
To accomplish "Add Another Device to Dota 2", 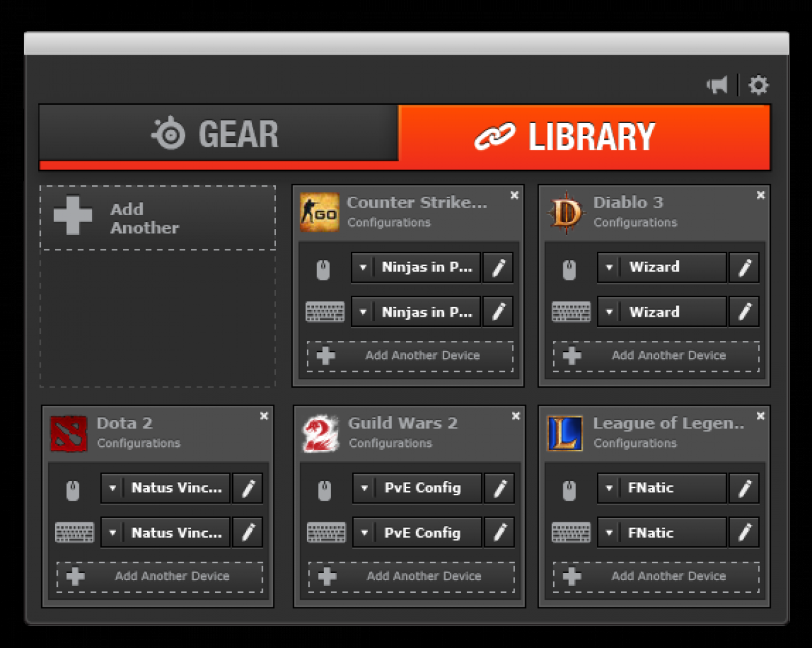I will [160, 576].
